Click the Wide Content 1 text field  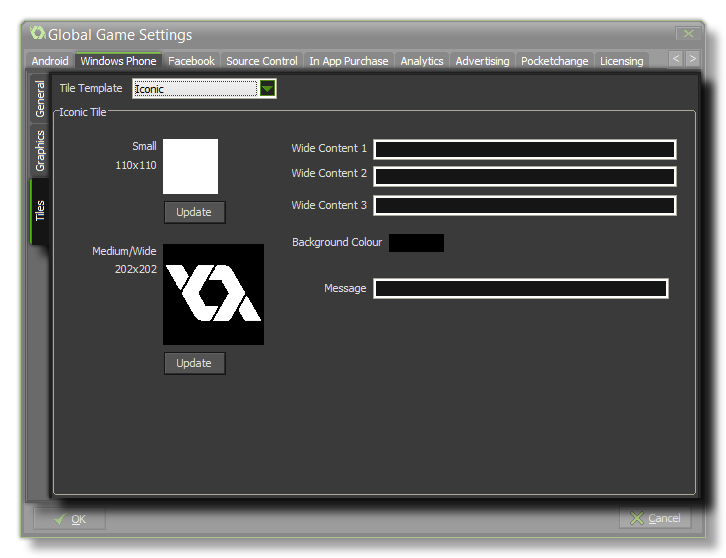tap(525, 150)
